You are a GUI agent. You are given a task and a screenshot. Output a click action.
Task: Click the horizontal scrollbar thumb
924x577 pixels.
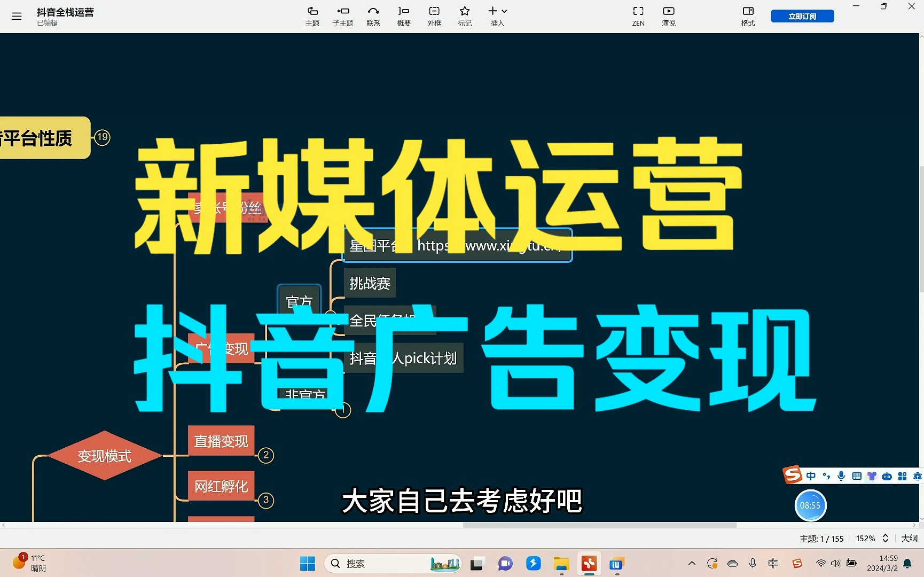coord(599,525)
